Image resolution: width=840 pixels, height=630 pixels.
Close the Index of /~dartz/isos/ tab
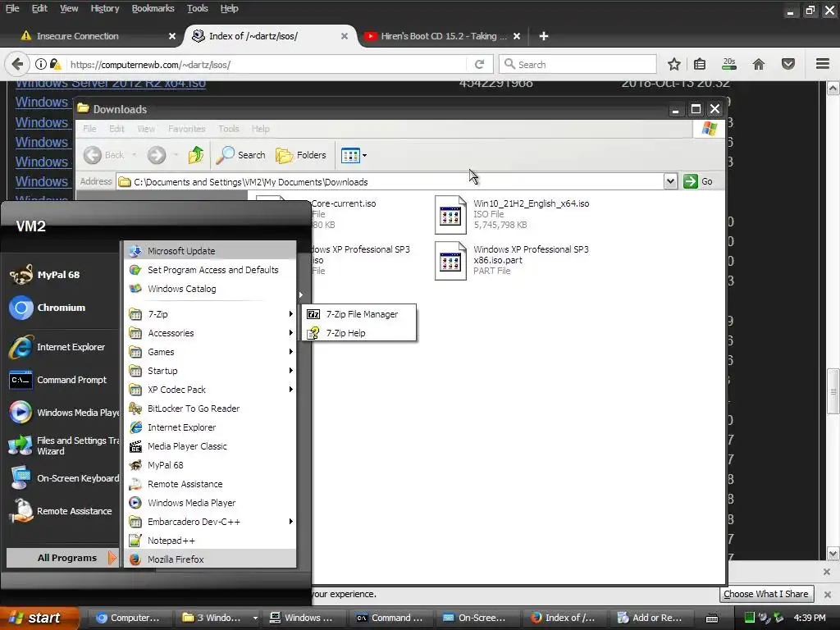pyautogui.click(x=345, y=36)
